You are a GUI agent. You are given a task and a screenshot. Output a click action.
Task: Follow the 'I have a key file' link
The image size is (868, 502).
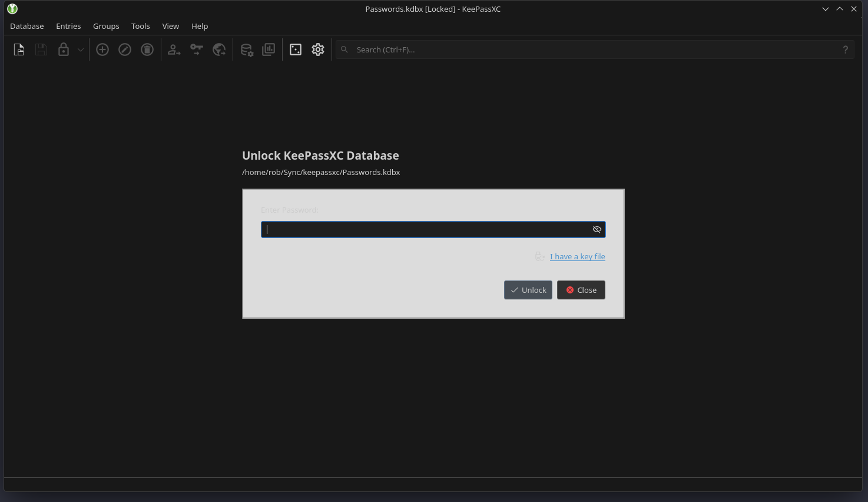click(577, 257)
